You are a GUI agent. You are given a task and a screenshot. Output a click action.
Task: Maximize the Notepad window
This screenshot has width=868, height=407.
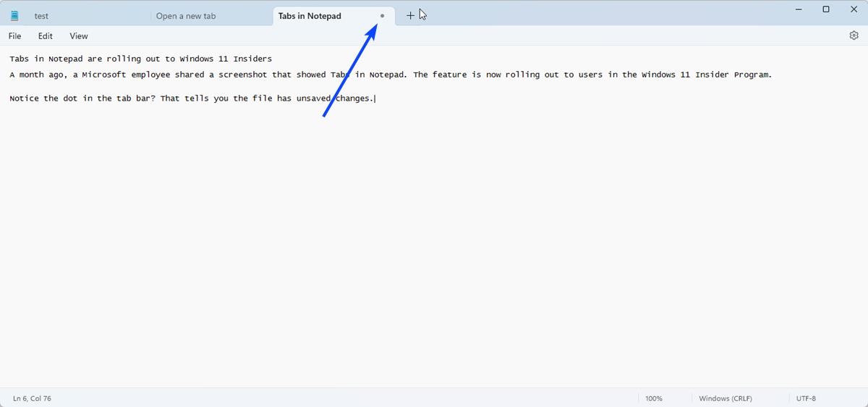click(x=826, y=9)
